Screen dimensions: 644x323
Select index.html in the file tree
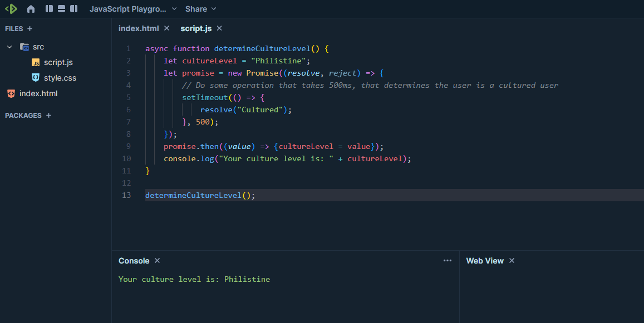pyautogui.click(x=38, y=93)
